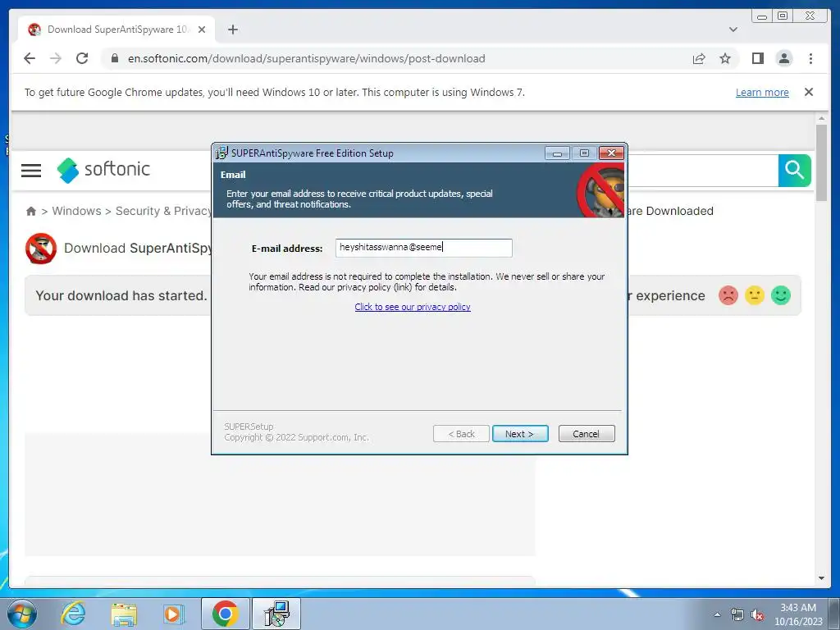Open a new Chrome tab
This screenshot has width=840, height=630.
(232, 30)
